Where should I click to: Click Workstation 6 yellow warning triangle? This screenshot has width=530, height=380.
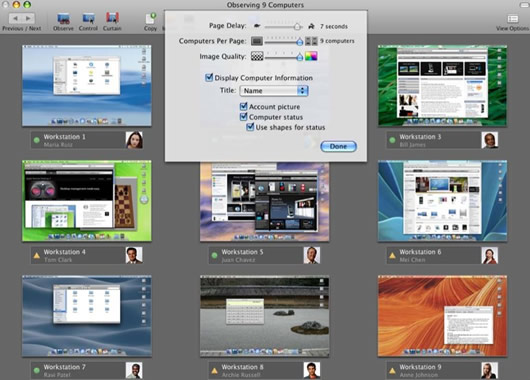point(392,256)
